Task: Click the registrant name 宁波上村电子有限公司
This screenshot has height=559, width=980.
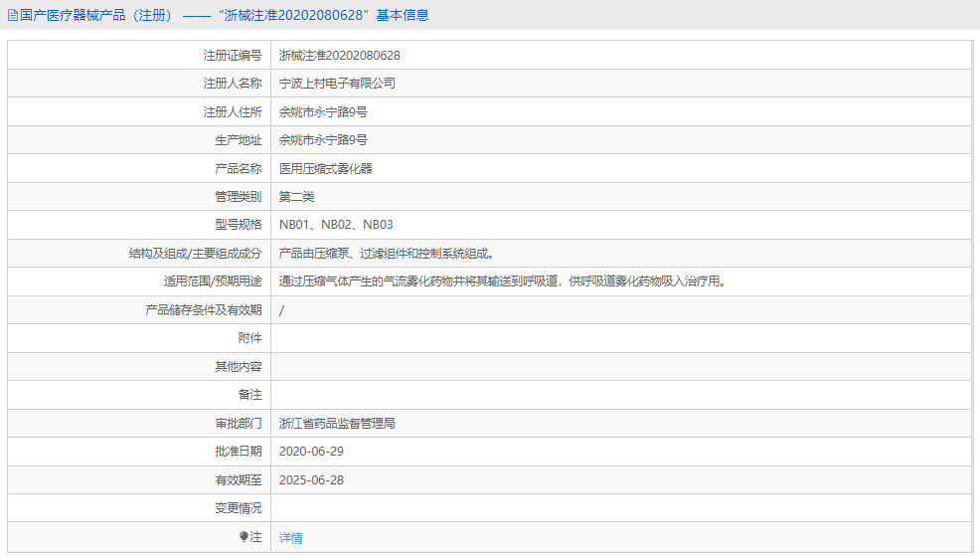Action: click(337, 84)
